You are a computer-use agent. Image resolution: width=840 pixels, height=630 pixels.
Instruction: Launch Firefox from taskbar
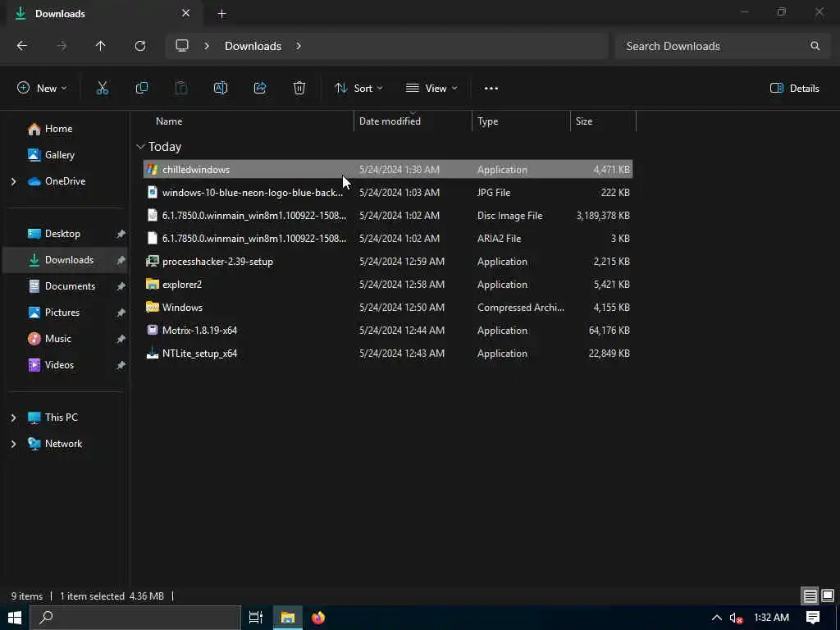coord(318,618)
